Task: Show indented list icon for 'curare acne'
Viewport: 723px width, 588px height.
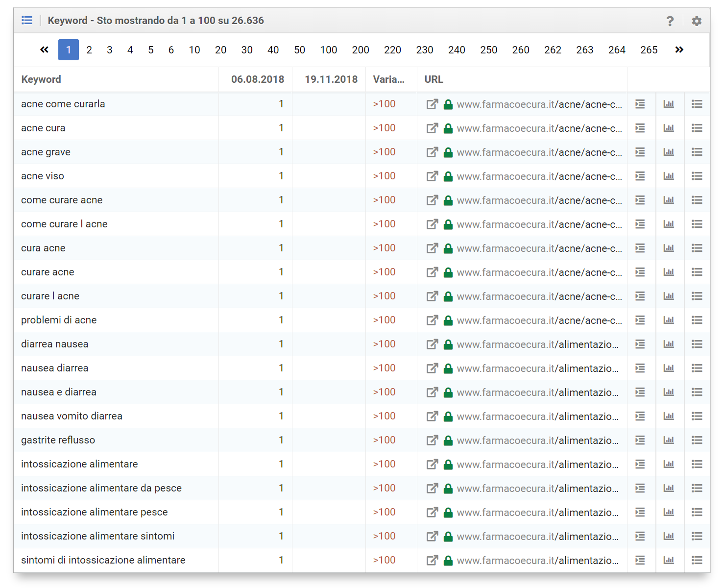Action: tap(640, 272)
